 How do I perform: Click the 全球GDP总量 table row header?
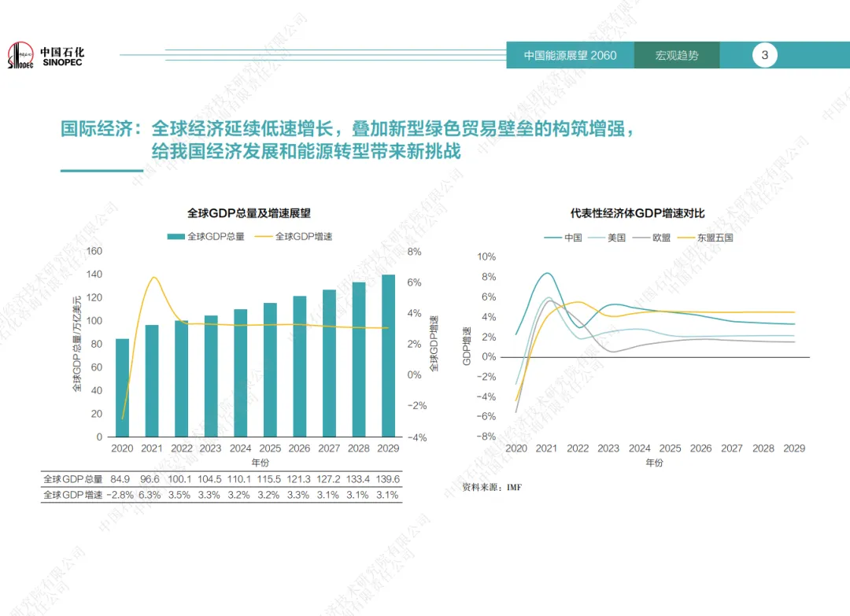72,479
